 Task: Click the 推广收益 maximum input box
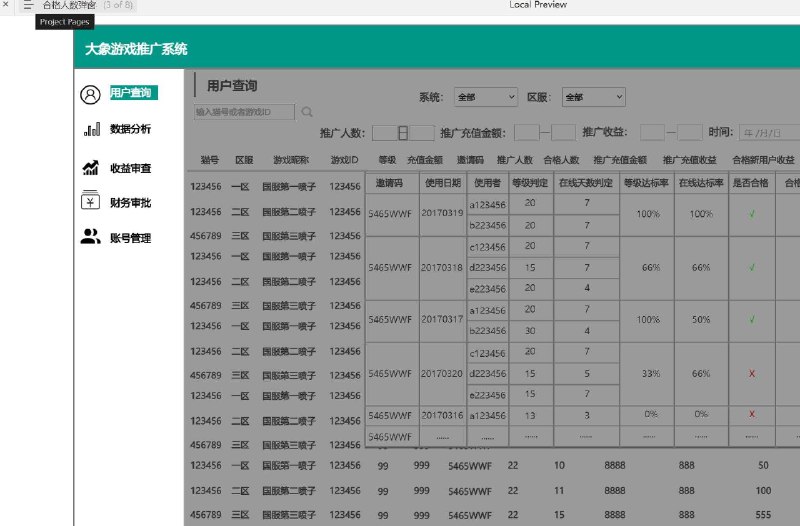(689, 133)
